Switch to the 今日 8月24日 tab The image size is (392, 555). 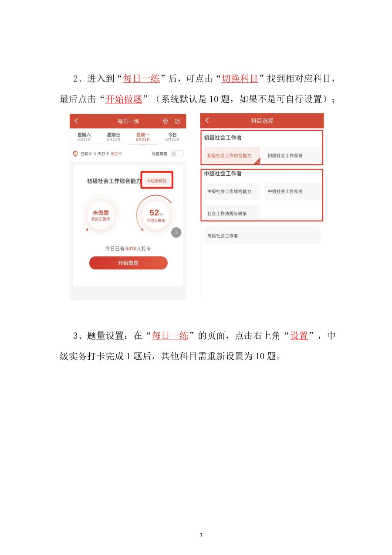pos(172,137)
